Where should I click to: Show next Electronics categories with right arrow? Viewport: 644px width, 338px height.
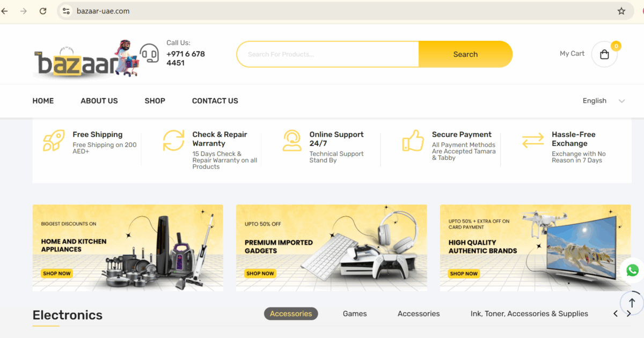coord(629,314)
